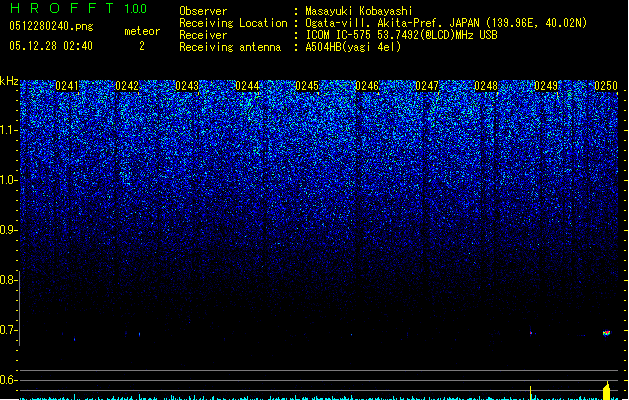This screenshot has height=400, width=629.
Task: Click the Receiver field label
Action: 203,35
